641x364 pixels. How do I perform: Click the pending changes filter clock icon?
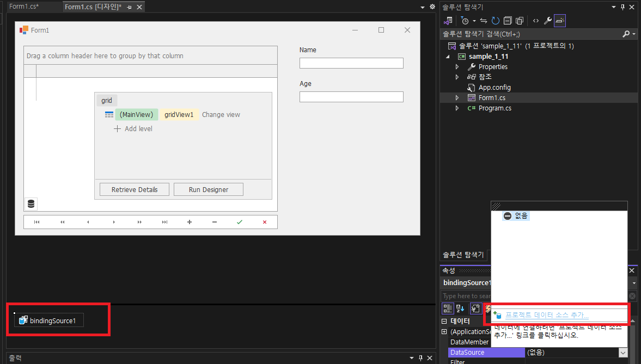click(x=465, y=21)
